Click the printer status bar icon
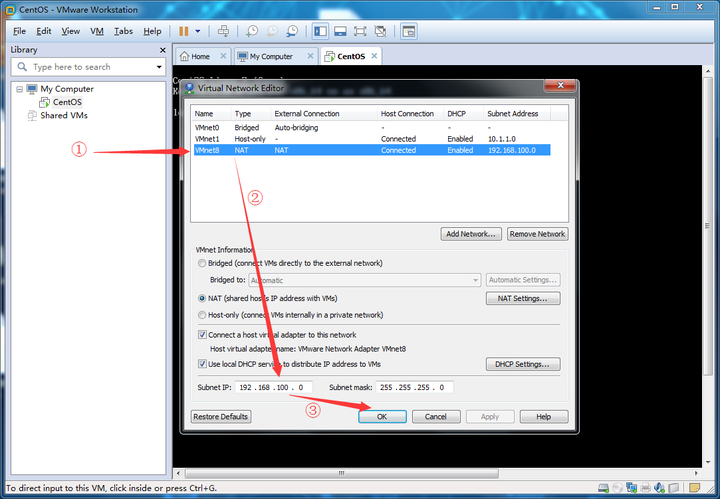This screenshot has width=720, height=499. click(646, 488)
